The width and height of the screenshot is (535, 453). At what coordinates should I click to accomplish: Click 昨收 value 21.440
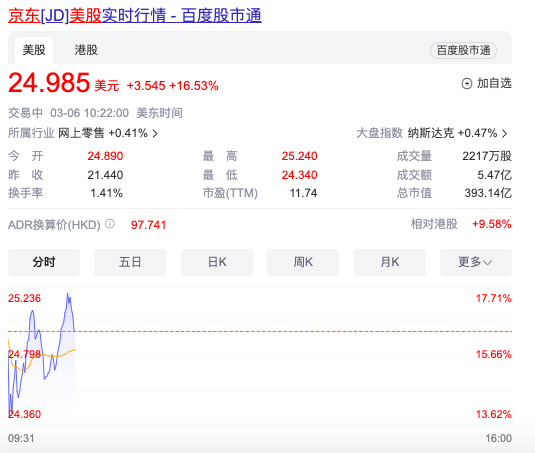click(x=105, y=175)
